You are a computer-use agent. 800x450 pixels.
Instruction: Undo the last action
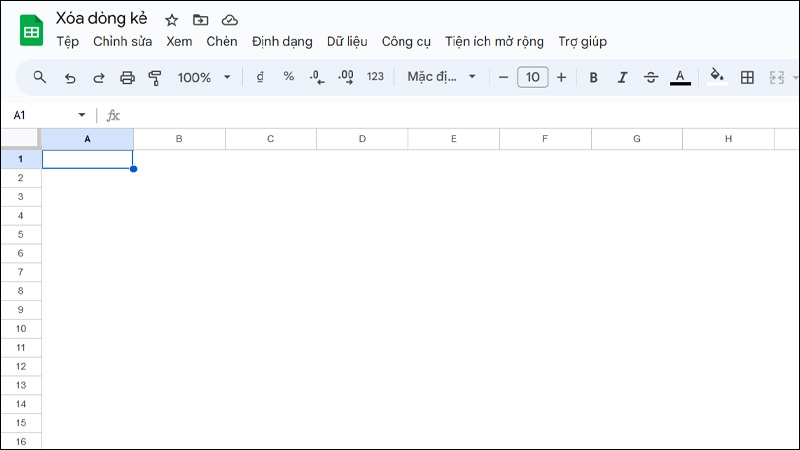click(x=70, y=78)
